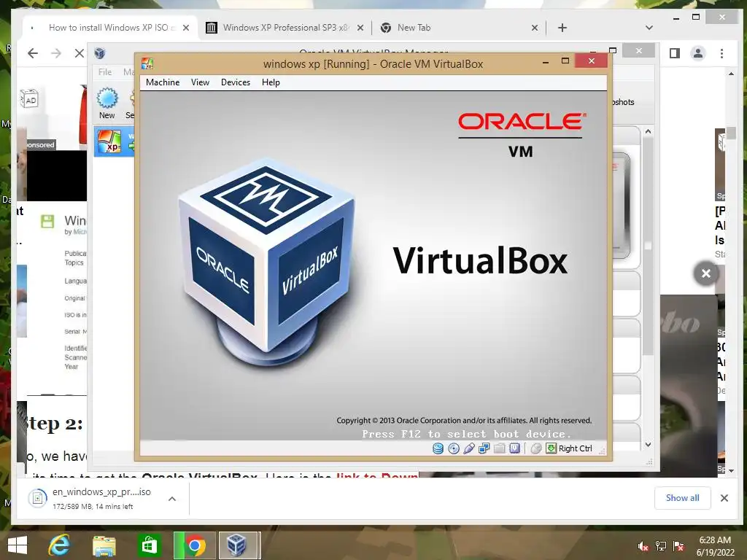The height and width of the screenshot is (560, 747).
Task: Click the mouse integration status icon
Action: click(x=536, y=448)
